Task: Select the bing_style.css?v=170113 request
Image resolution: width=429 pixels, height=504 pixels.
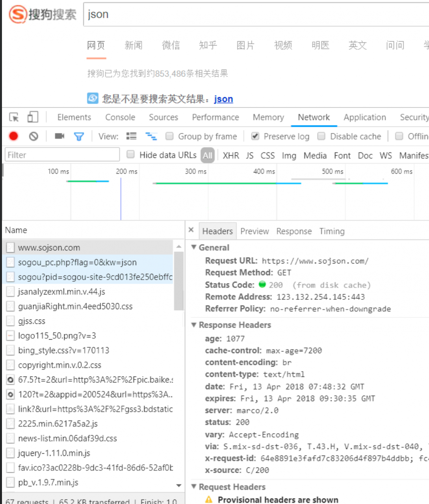Action: point(88,350)
